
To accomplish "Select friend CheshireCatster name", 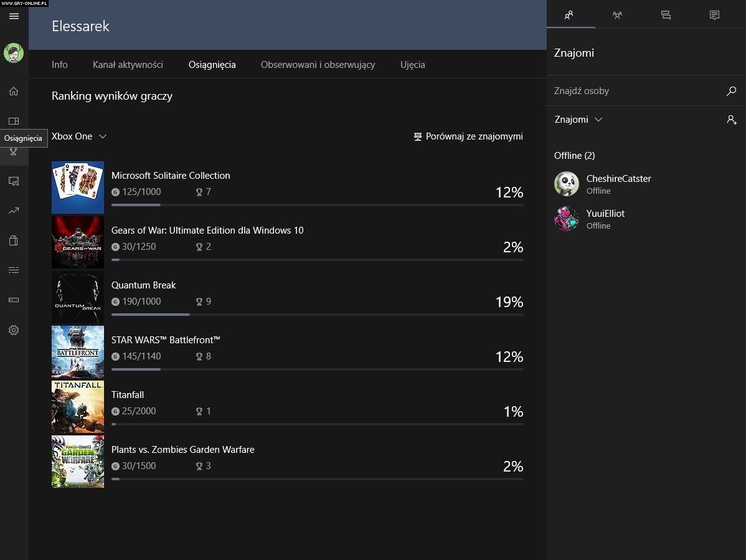I will 618,179.
